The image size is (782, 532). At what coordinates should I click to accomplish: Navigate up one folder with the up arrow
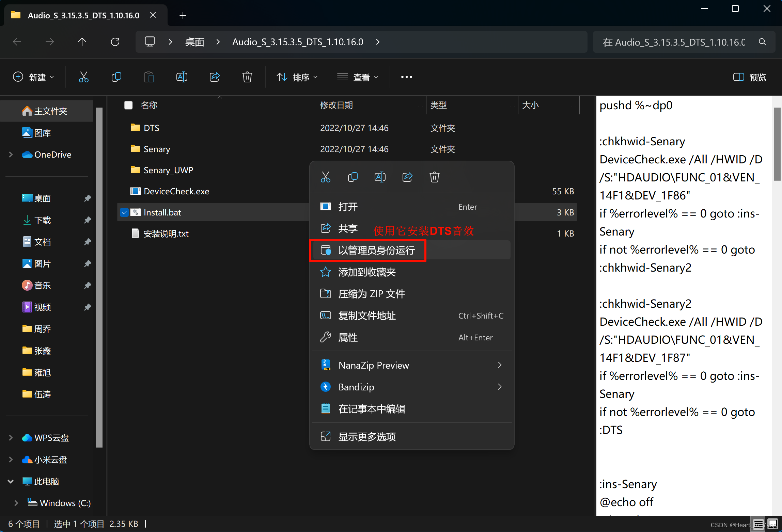(82, 42)
